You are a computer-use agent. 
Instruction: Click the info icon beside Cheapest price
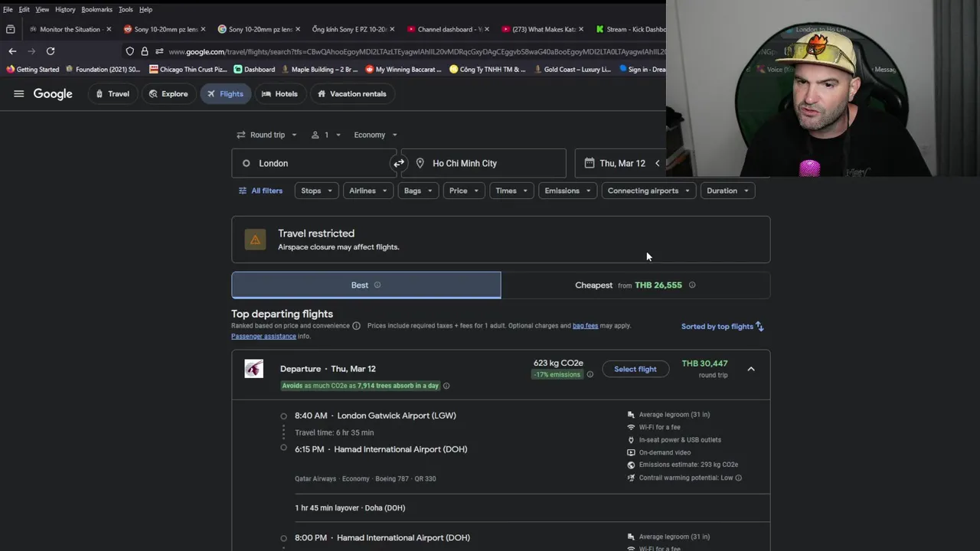pyautogui.click(x=692, y=285)
